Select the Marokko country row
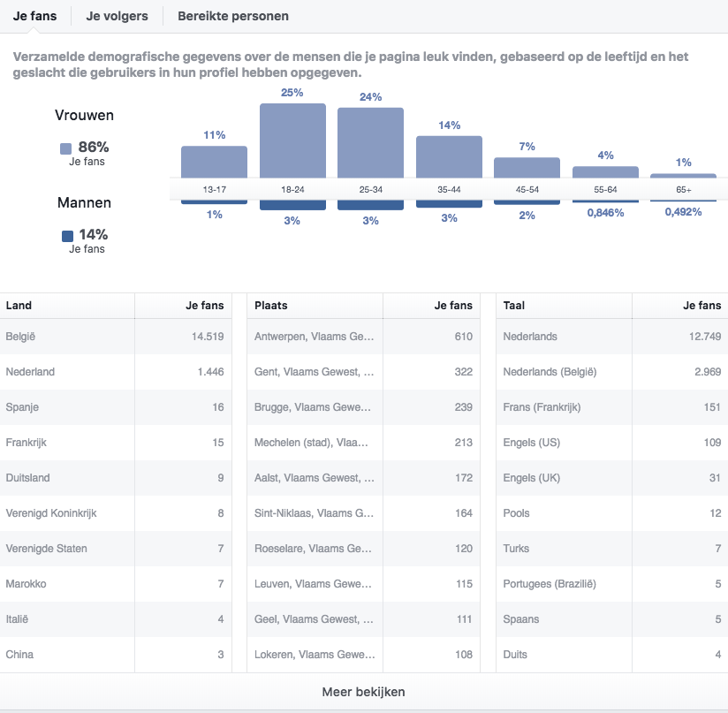728x713 pixels. (x=116, y=583)
